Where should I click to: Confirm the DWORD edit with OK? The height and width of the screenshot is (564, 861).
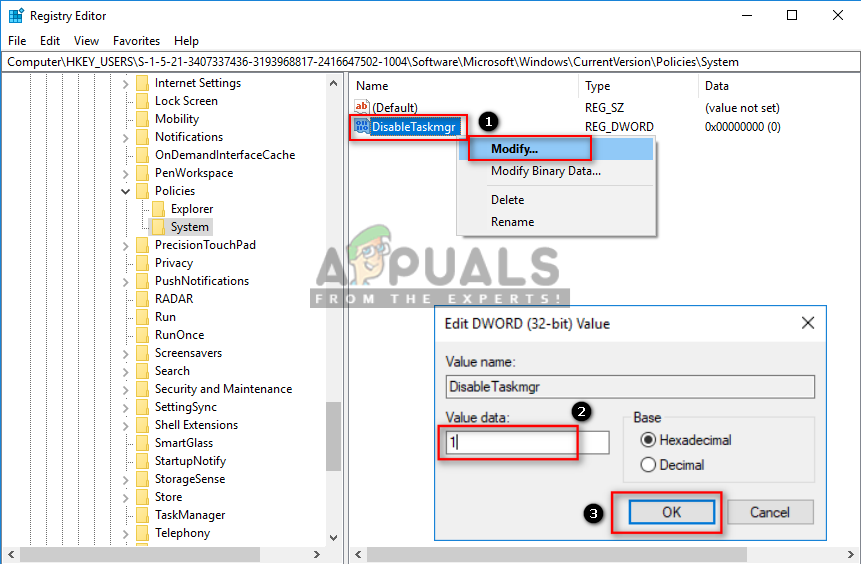pyautogui.click(x=672, y=512)
